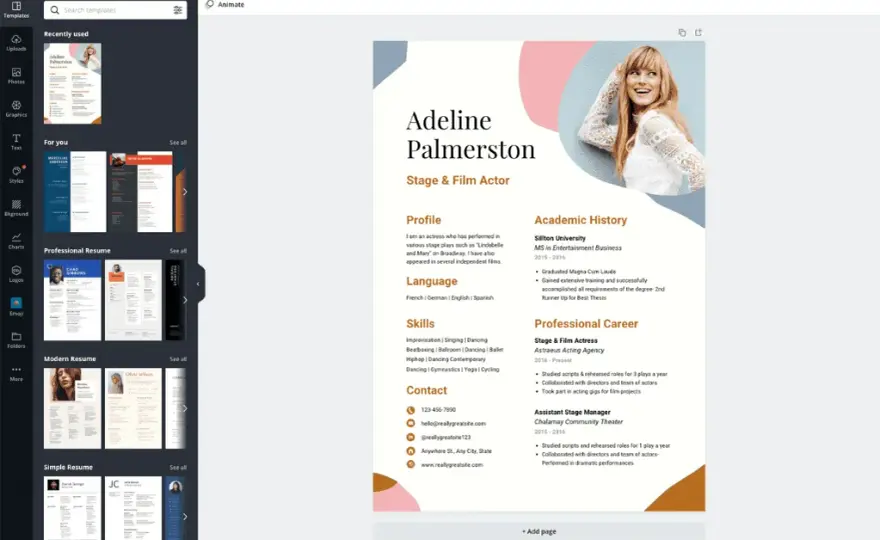Select the cream Modern Resume template
Viewport: 880px width, 540px height.
(x=133, y=408)
